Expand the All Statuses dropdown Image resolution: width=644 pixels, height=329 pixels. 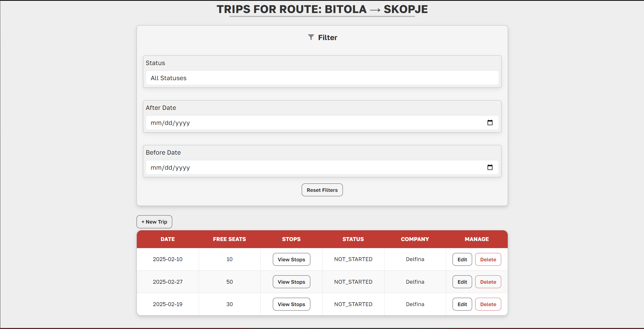322,78
